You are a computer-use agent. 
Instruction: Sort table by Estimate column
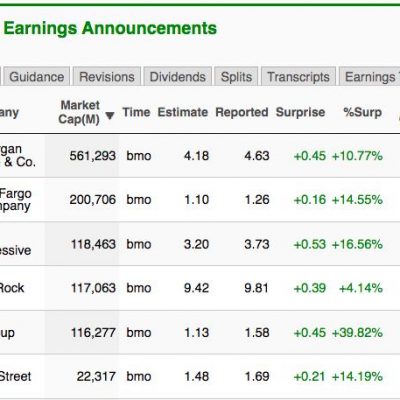coord(183,112)
